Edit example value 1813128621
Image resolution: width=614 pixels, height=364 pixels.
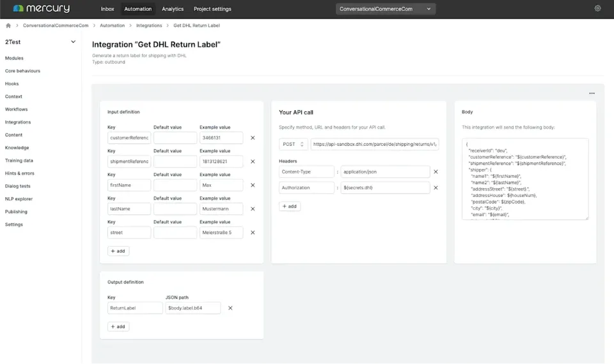(221, 161)
